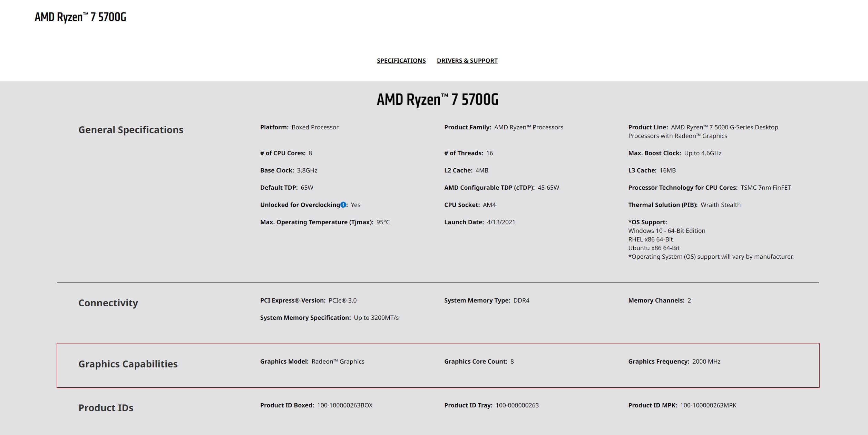Click the Graphics Frequency value 2000 MHz
This screenshot has height=435, width=868.
[x=706, y=362]
